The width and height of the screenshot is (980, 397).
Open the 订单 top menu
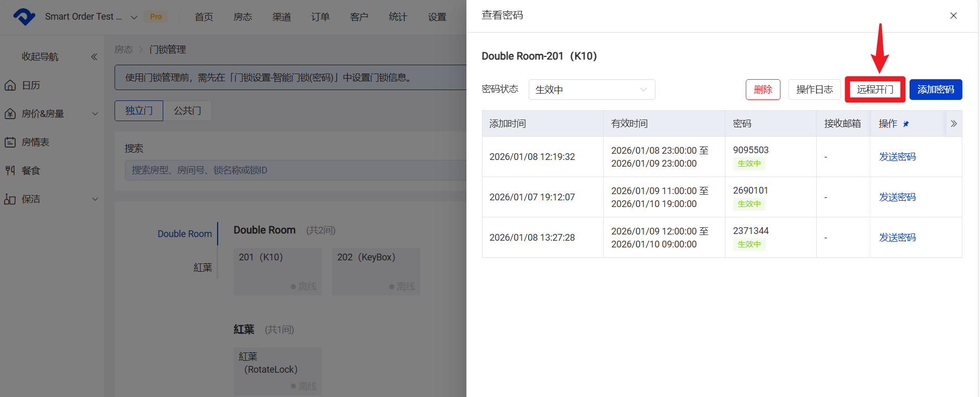point(320,17)
